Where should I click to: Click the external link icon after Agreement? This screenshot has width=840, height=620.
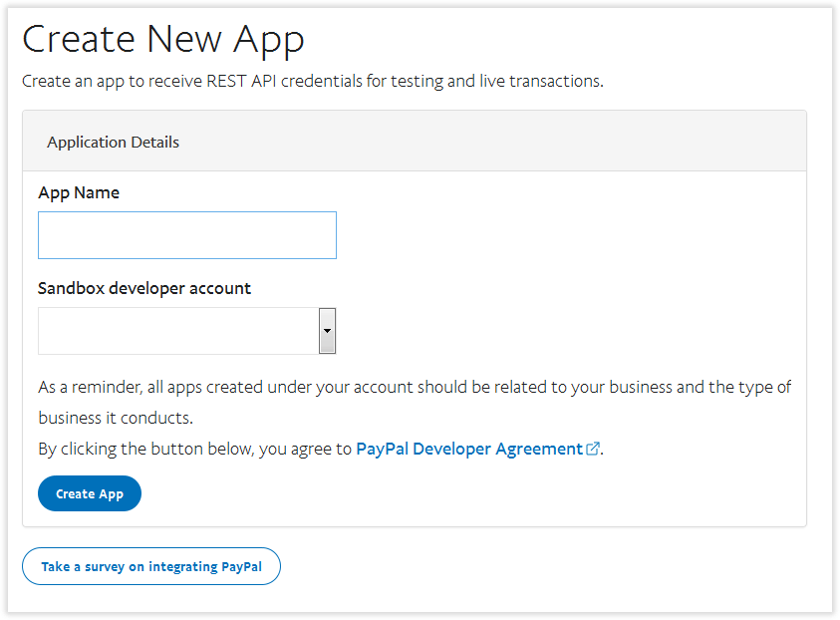[593, 449]
